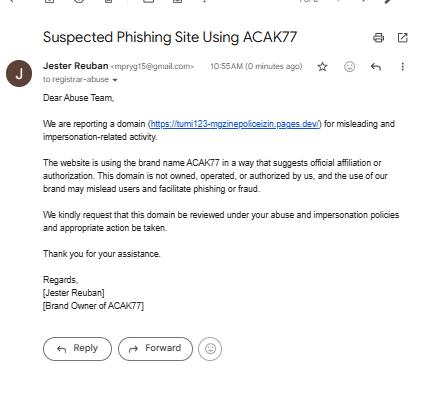Click the Forward button below the message
426x406 pixels.
tap(155, 349)
